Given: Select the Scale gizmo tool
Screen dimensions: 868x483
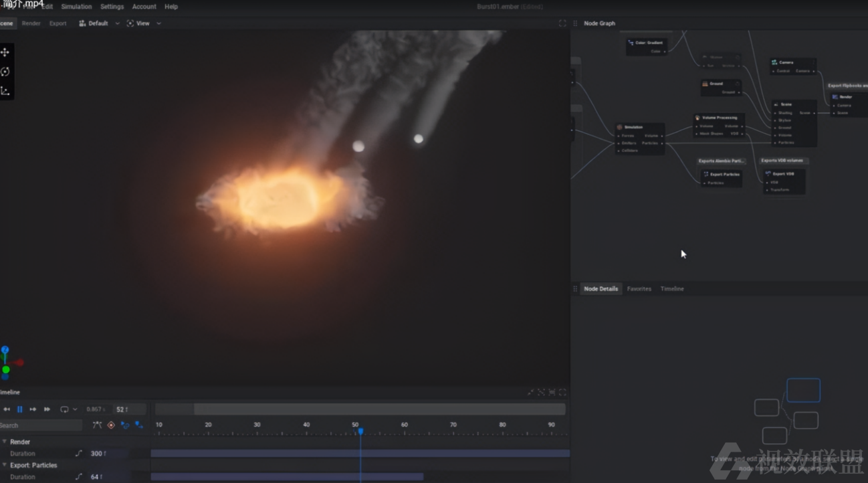Looking at the screenshot, I should pyautogui.click(x=5, y=91).
